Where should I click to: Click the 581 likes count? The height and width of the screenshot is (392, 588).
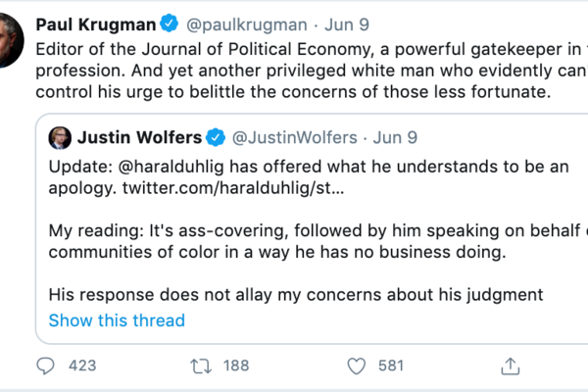click(391, 366)
